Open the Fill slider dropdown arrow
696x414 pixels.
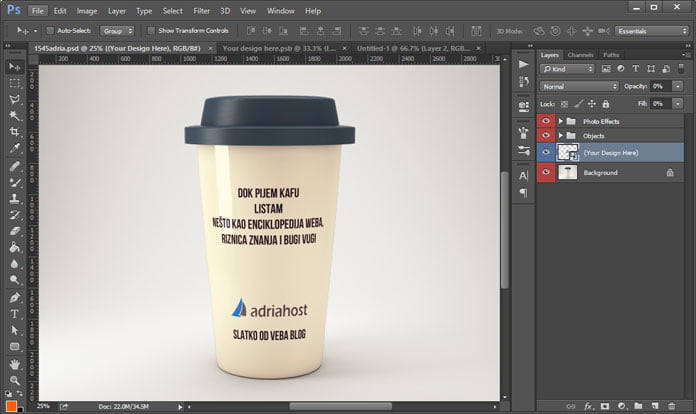(677, 104)
